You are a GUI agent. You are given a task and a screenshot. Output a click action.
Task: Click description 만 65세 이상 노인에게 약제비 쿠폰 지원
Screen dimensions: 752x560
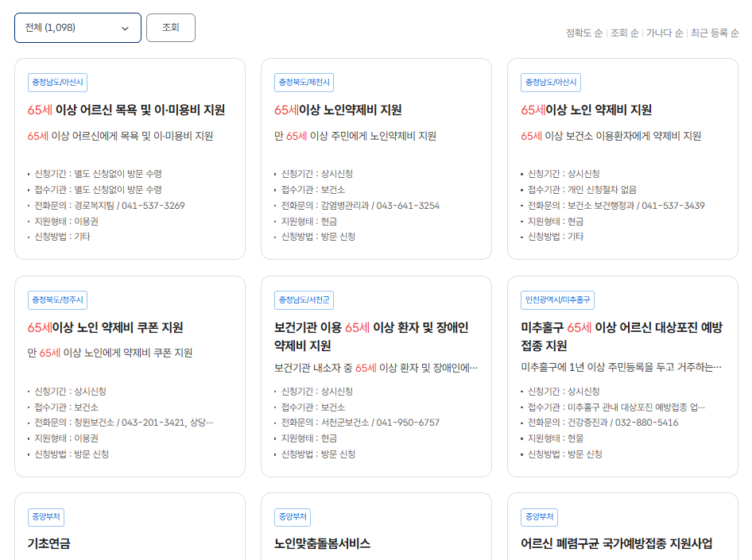point(110,353)
